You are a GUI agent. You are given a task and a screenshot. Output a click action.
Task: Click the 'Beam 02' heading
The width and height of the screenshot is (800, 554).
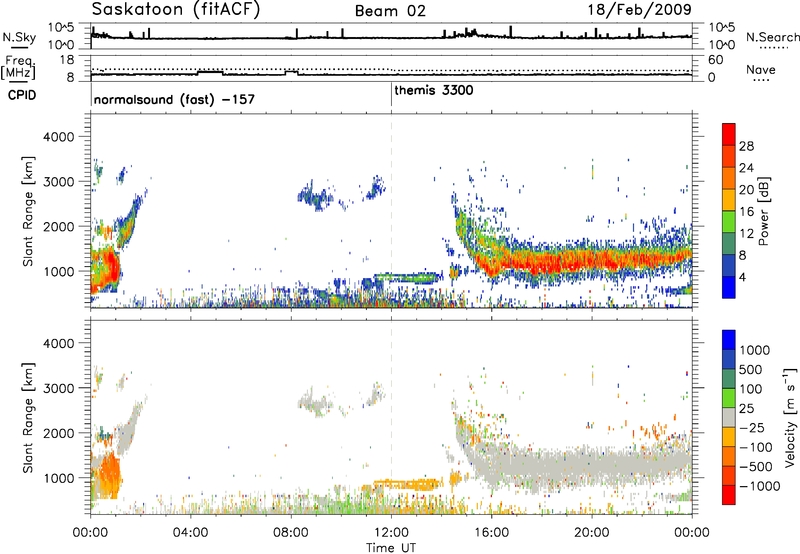point(390,11)
